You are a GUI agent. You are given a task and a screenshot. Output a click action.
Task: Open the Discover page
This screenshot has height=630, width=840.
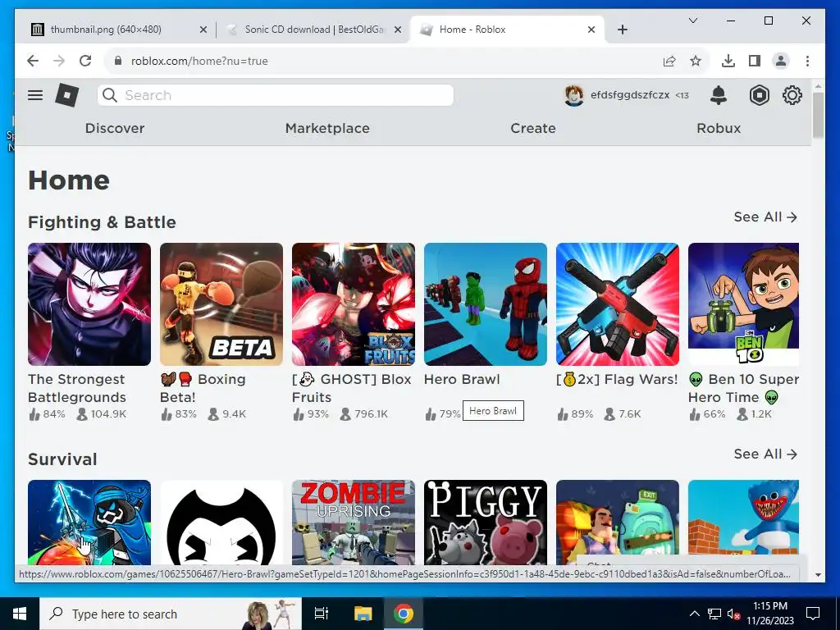[x=115, y=129]
